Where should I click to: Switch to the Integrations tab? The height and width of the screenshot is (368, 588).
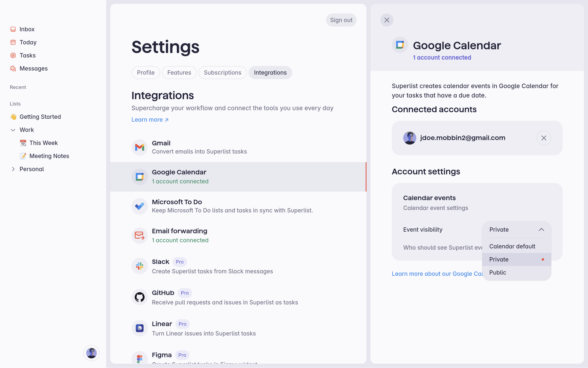coord(270,73)
